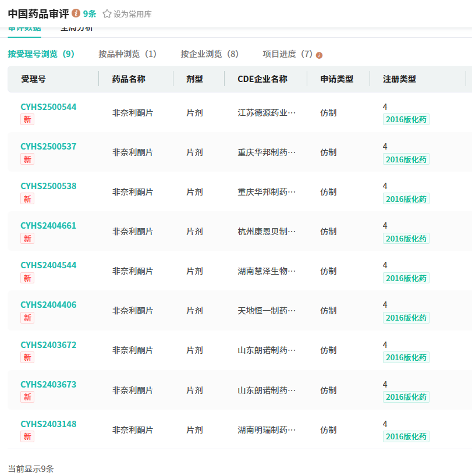
Task: Open acceptance number CYHS2404544 link
Action: [x=48, y=265]
